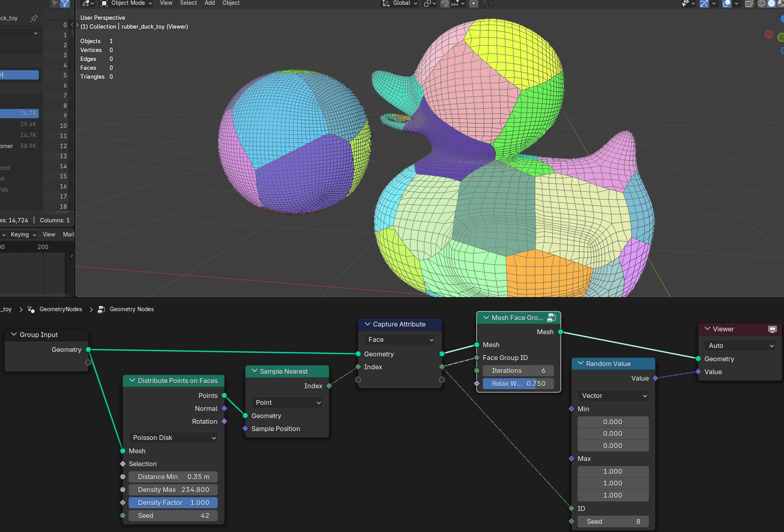Click the Density Factor slider field
This screenshot has width=784, height=532.
point(173,503)
